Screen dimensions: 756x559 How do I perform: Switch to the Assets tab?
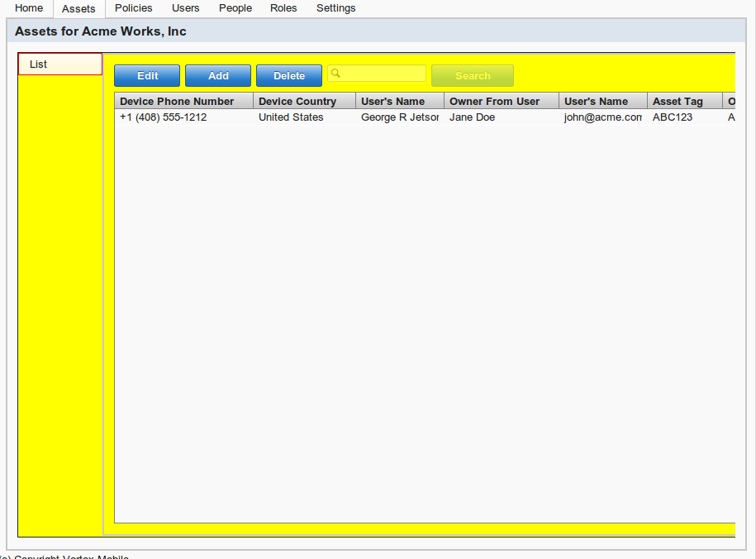[78, 9]
